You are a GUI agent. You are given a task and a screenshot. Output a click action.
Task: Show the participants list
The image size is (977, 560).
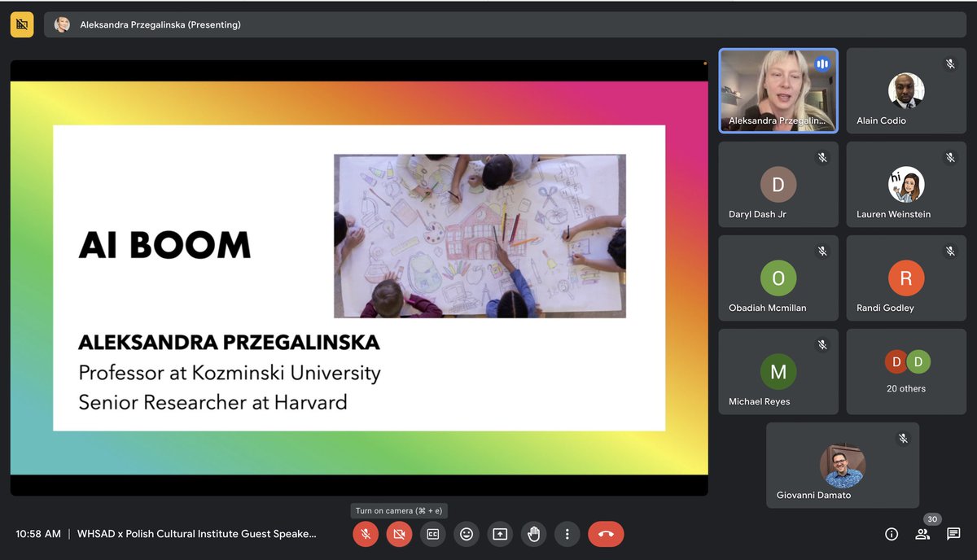[x=922, y=534]
